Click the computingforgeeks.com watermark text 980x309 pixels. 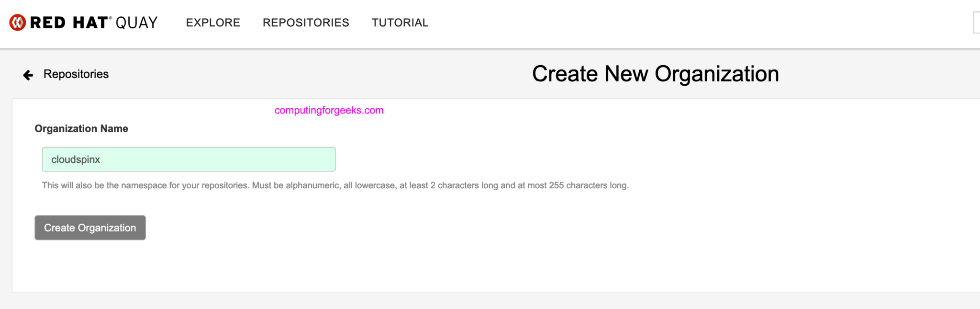329,110
